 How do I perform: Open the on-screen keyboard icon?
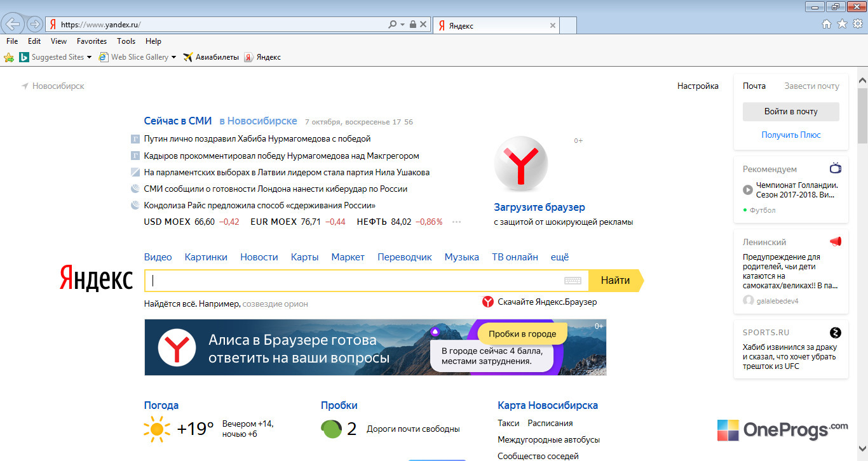(x=573, y=281)
